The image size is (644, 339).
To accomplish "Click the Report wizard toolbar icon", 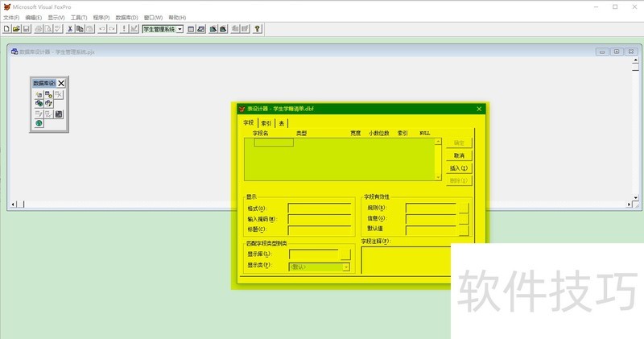I will (223, 29).
